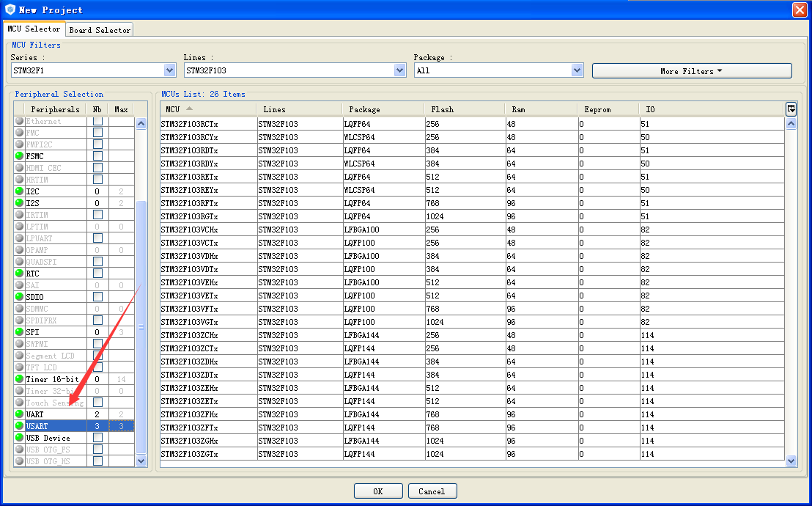812x506 pixels.
Task: Click the green dot beside SDIO
Action: [x=19, y=296]
